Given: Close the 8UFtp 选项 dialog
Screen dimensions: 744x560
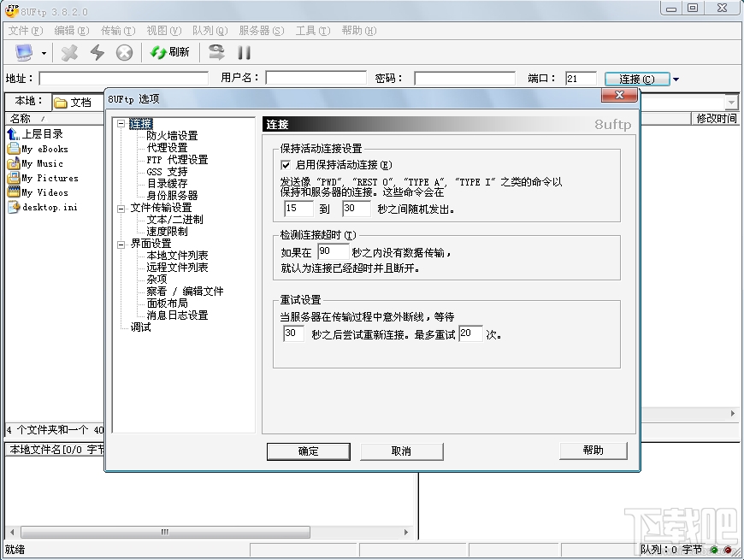Looking at the screenshot, I should pos(619,95).
